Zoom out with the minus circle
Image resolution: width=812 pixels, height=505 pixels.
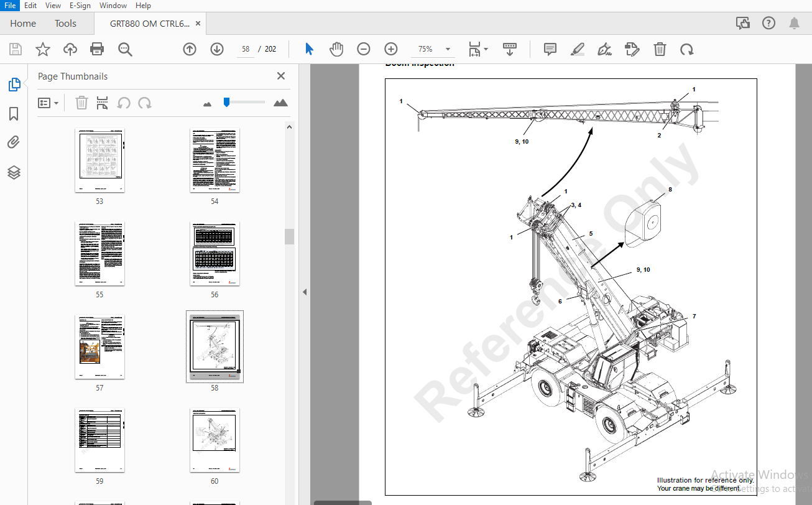click(x=364, y=49)
